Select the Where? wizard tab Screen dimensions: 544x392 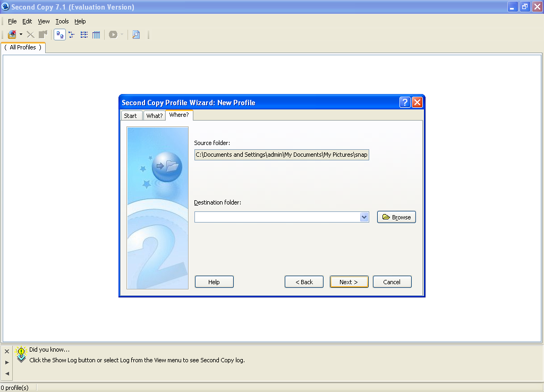(179, 115)
